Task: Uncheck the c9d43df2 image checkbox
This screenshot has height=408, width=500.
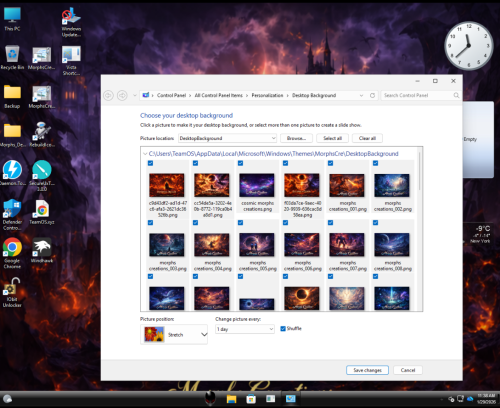Action: pyautogui.click(x=150, y=163)
